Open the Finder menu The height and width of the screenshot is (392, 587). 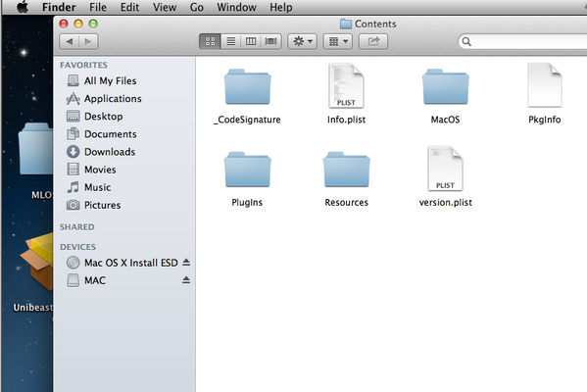click(59, 7)
